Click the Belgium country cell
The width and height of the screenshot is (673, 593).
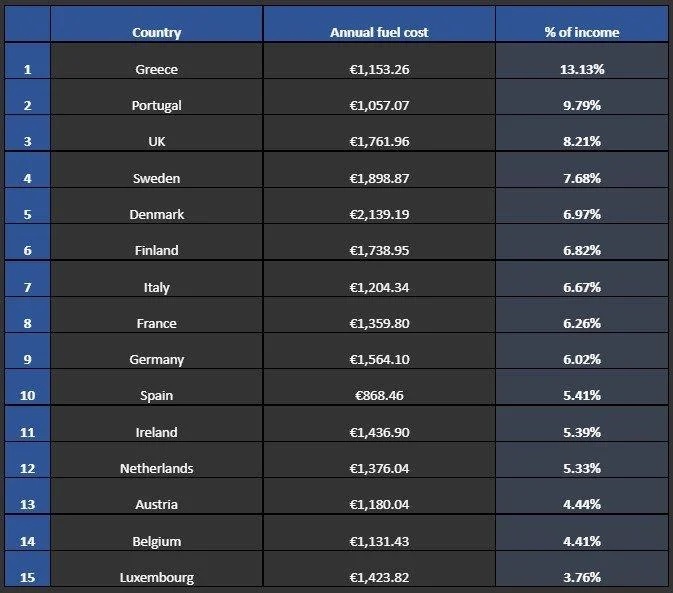156,541
